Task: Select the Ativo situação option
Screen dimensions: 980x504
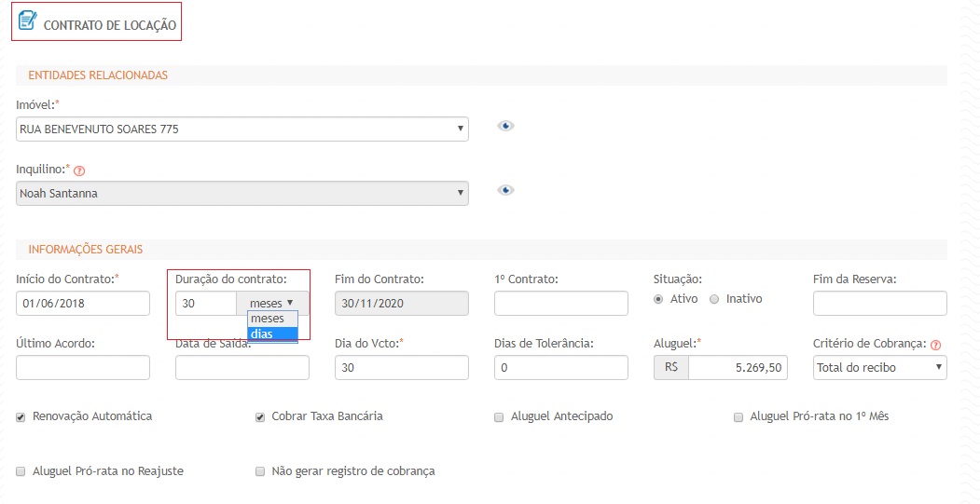Action: click(x=658, y=299)
